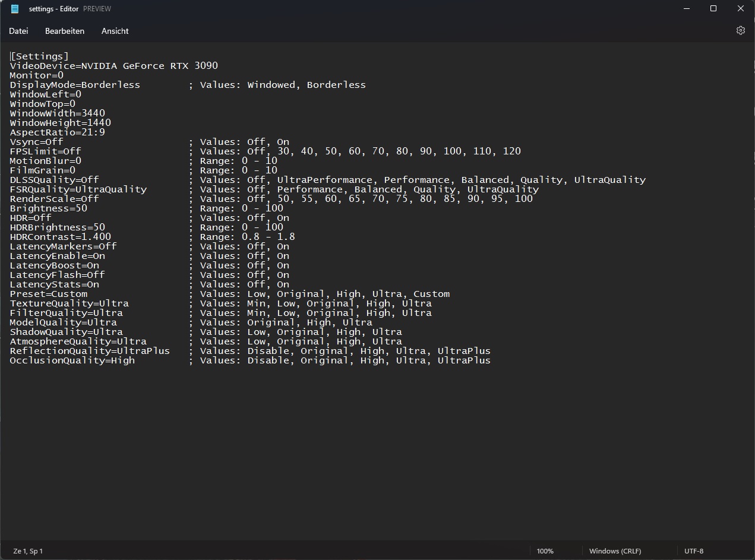This screenshot has width=755, height=560.
Task: Minimize the Editor window
Action: (x=686, y=9)
